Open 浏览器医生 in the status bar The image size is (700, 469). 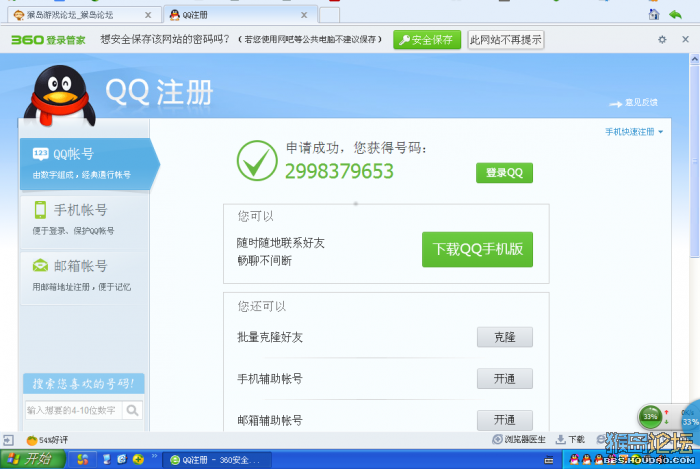(x=519, y=440)
